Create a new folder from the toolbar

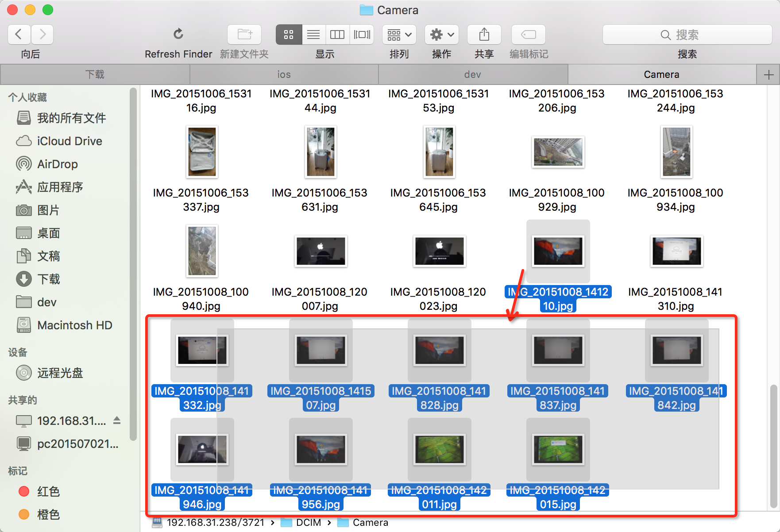coord(244,35)
